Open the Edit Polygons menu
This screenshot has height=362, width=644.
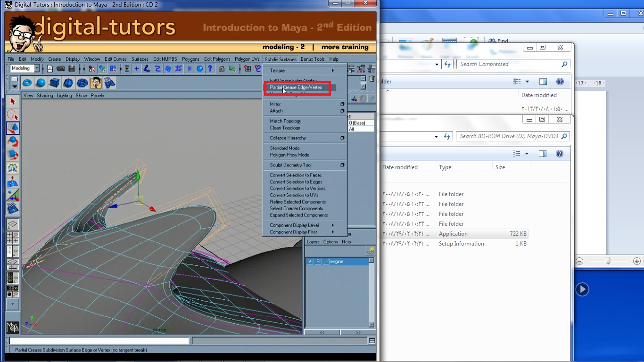click(217, 59)
